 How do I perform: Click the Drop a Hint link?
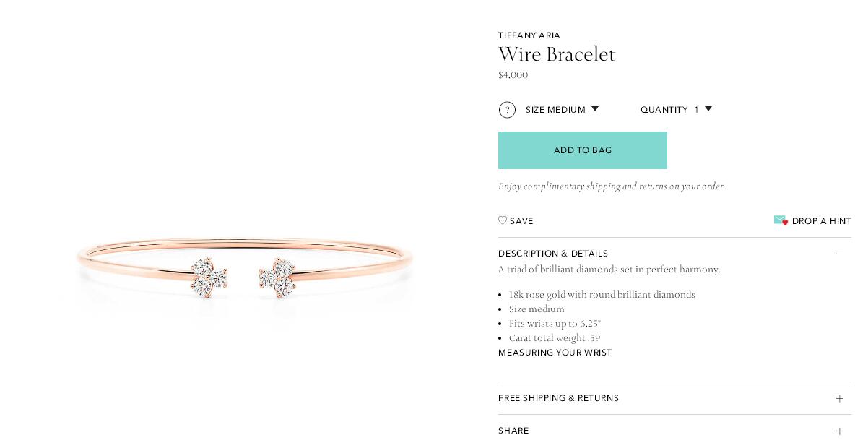coord(822,221)
